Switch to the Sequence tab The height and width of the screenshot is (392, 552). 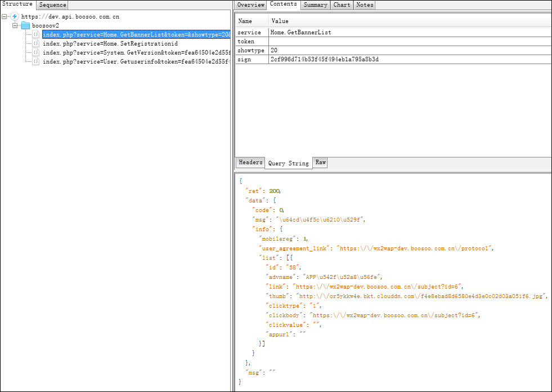[x=52, y=5]
